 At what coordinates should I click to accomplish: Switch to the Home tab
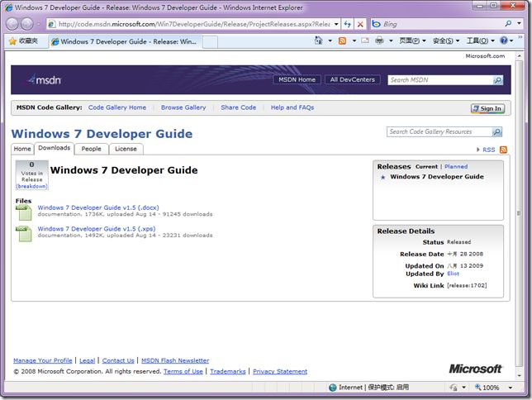[x=22, y=149]
